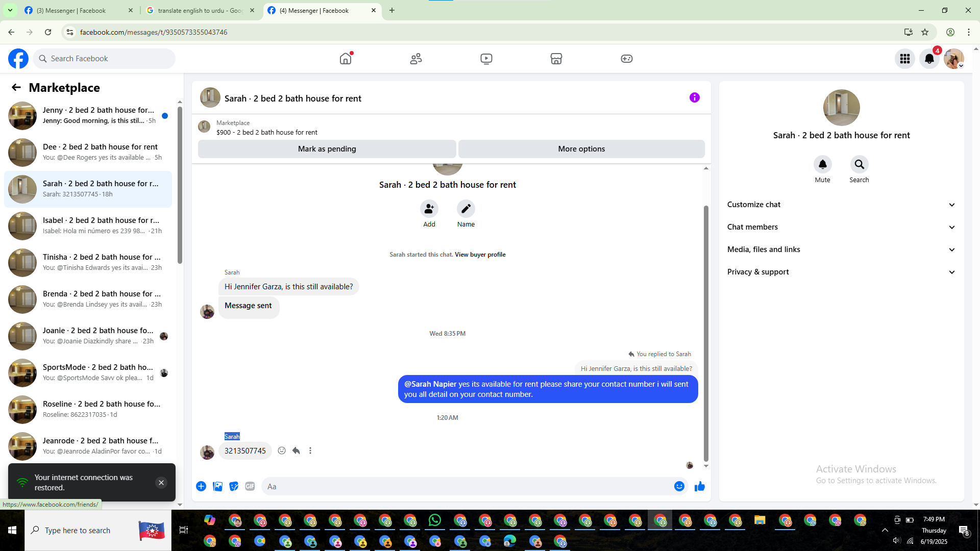Switch to translate english to urdu tab
980x551 pixels.
coord(200,10)
